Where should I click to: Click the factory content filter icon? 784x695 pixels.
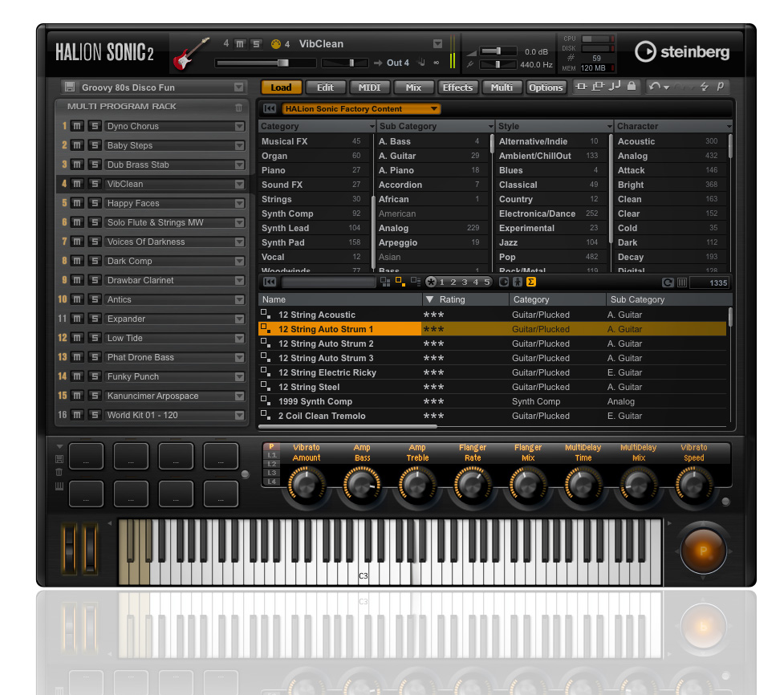[x=503, y=282]
